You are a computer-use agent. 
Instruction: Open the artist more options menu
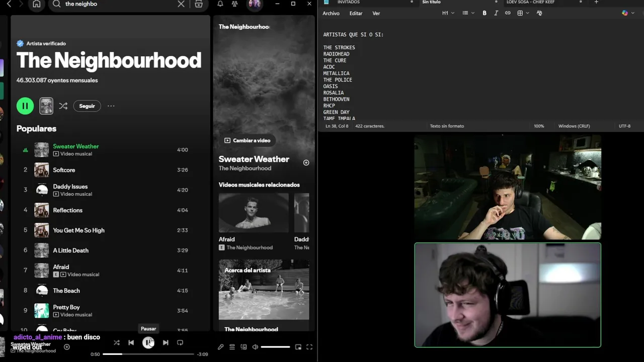point(111,106)
